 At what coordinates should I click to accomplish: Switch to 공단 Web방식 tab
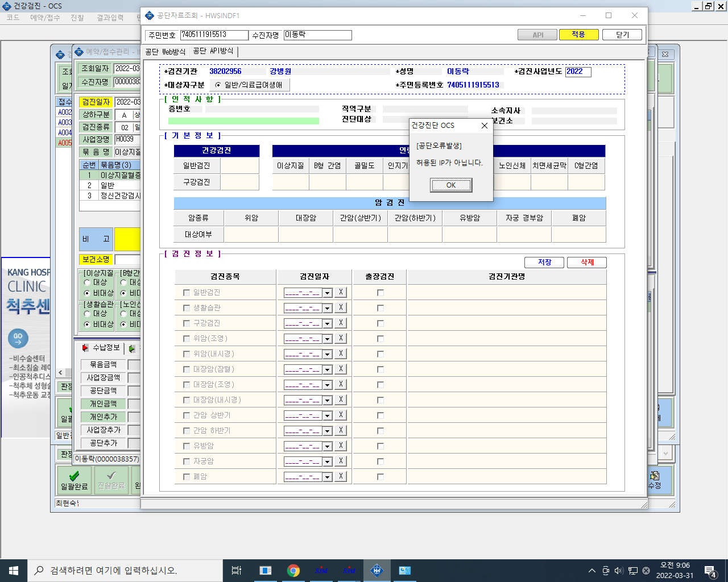pos(165,52)
